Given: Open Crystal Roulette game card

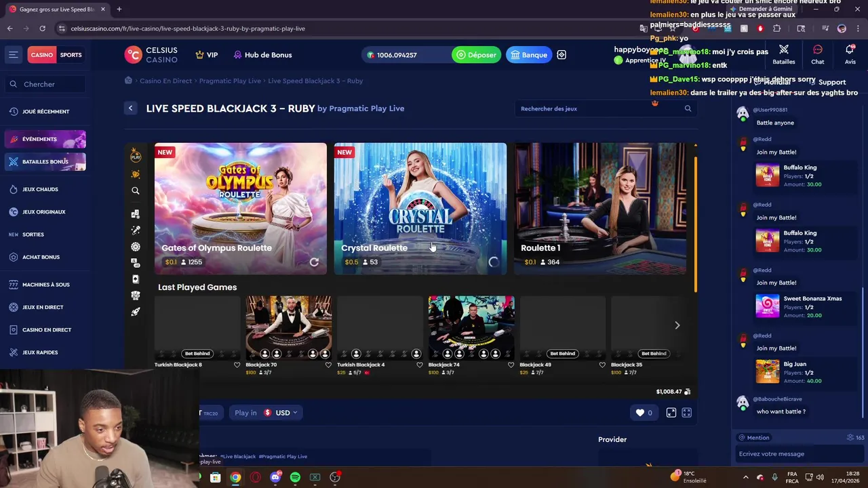Looking at the screenshot, I should point(420,208).
